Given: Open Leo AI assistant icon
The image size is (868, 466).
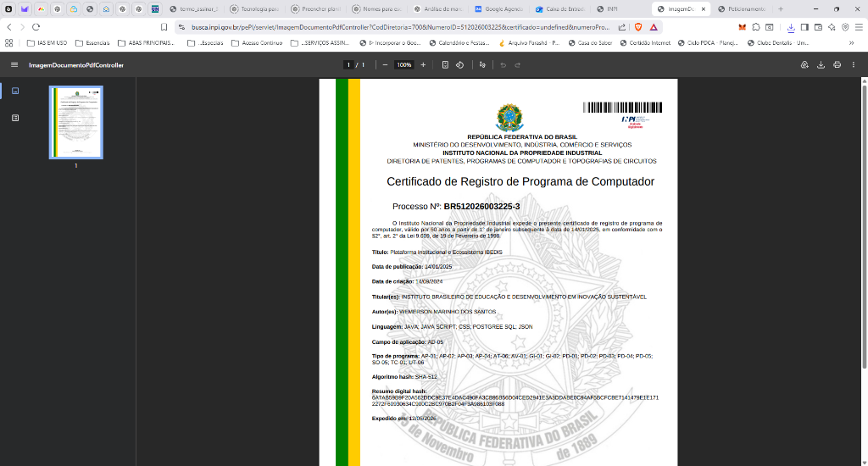Looking at the screenshot, I should (x=832, y=26).
